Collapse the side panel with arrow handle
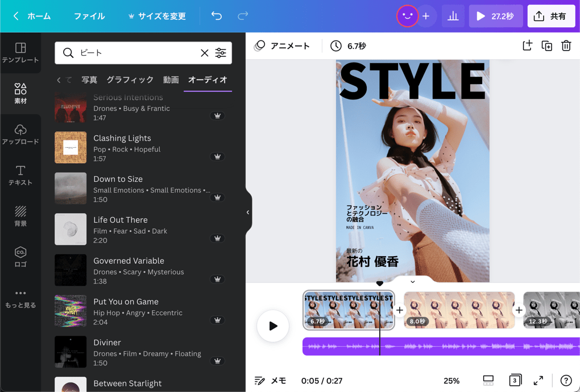Screen dimensions: 580x392 point(248,212)
